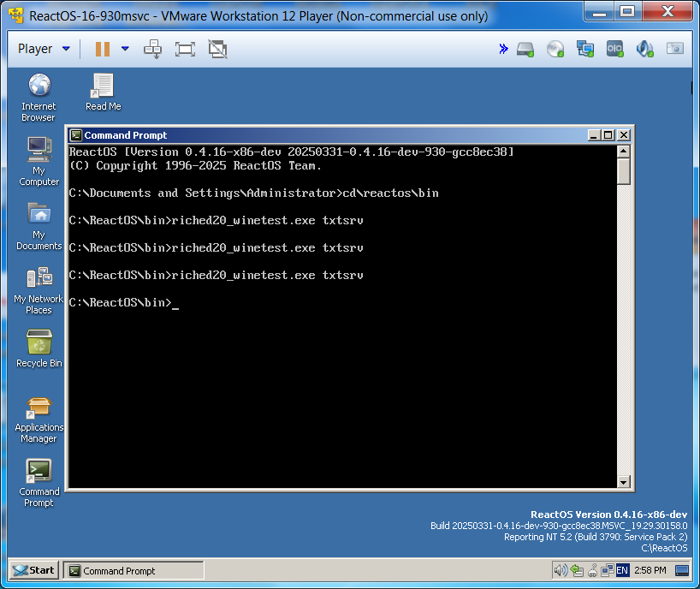Image resolution: width=700 pixels, height=589 pixels.
Task: Click the console scrollbar thumb
Action: pos(624,171)
